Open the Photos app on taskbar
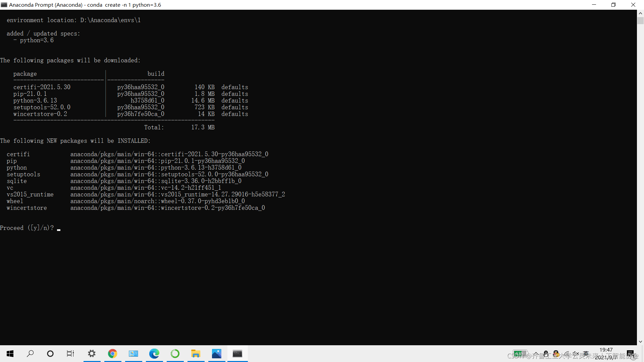644x362 pixels. 216,354
